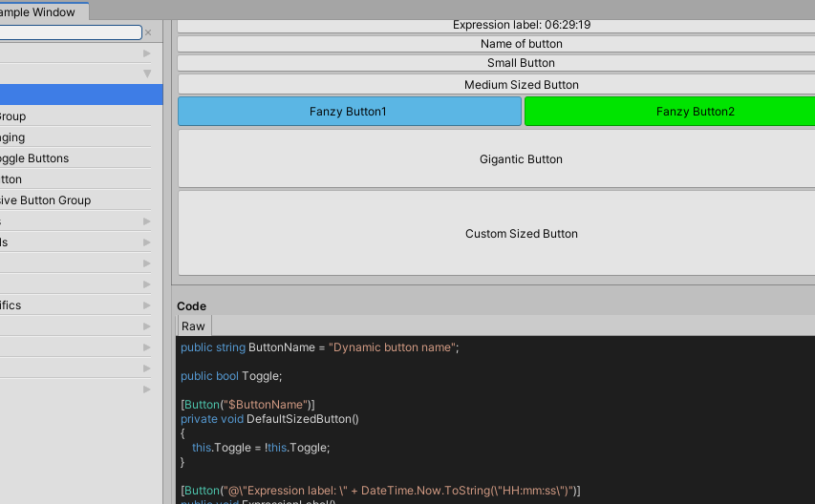Collapse the expanded category using the down arrow
Viewport: 815px width, 504px height.
point(147,73)
